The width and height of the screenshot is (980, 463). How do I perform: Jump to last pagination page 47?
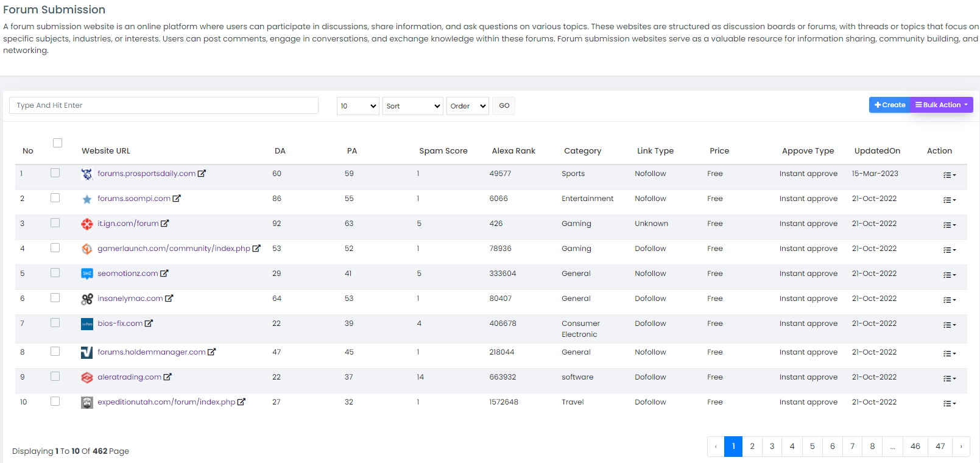(940, 447)
